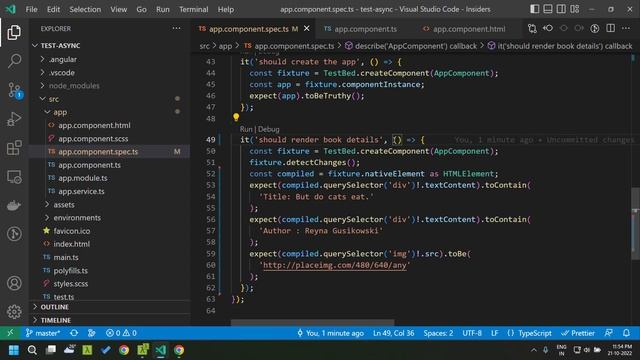Click the editor horizontal scrollbar
This screenshot has width=640, height=360.
(x=313, y=322)
